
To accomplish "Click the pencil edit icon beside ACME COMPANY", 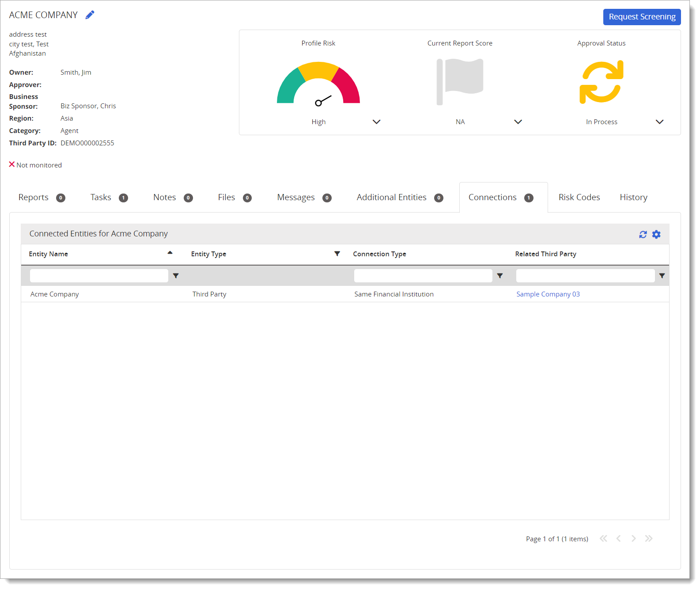I will [x=90, y=15].
